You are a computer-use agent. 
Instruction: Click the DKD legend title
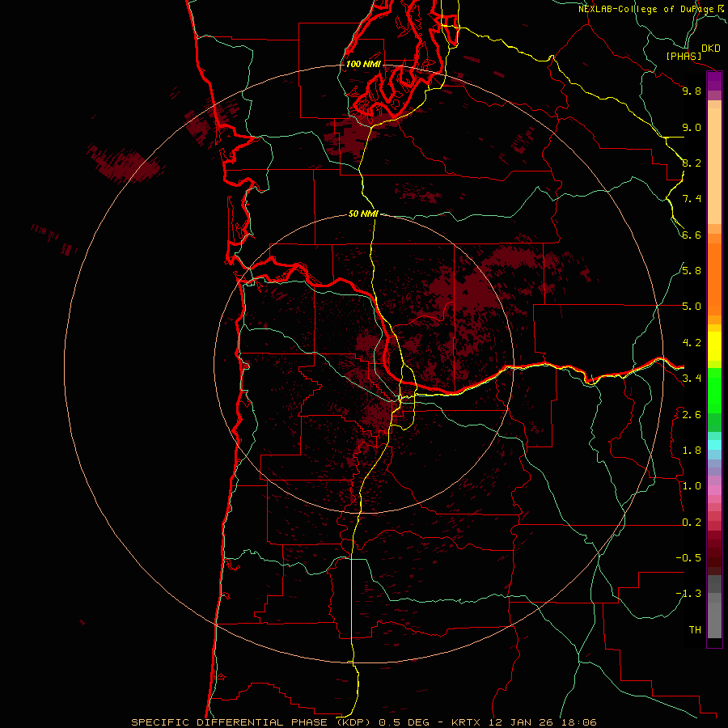(x=711, y=49)
